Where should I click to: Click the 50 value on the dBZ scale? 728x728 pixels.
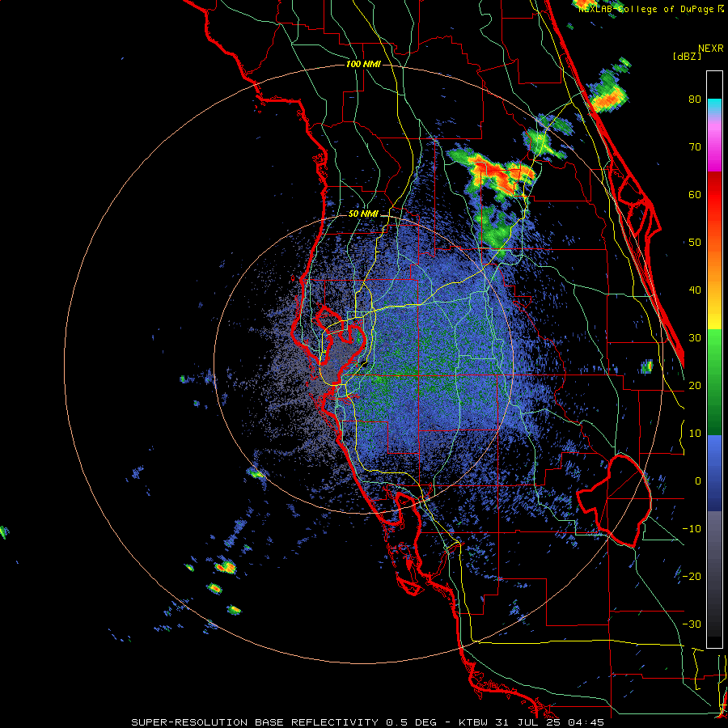(x=695, y=243)
